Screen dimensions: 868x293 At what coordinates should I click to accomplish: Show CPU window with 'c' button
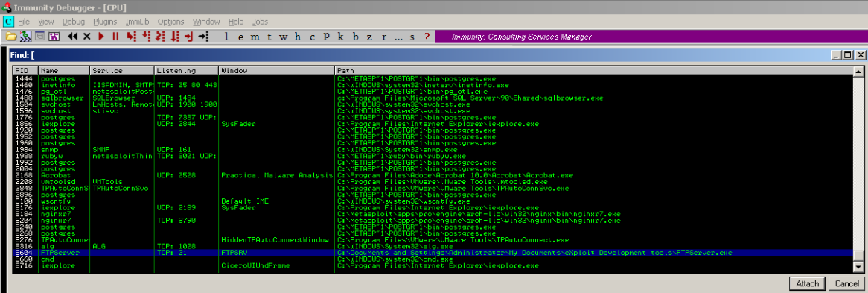tap(312, 37)
